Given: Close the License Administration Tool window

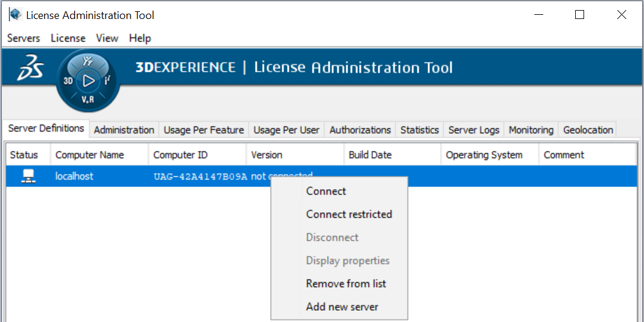Looking at the screenshot, I should [x=621, y=15].
